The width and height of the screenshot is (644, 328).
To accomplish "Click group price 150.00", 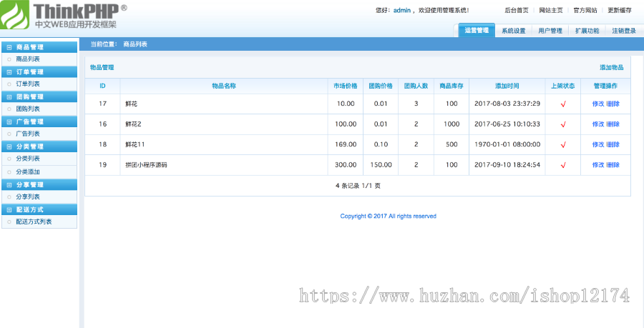I will coord(381,165).
